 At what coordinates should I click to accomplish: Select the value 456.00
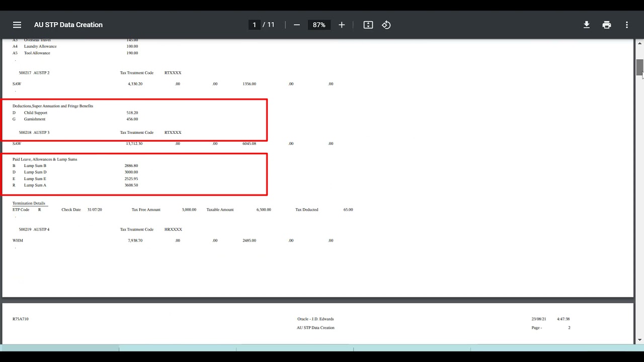coord(132,119)
